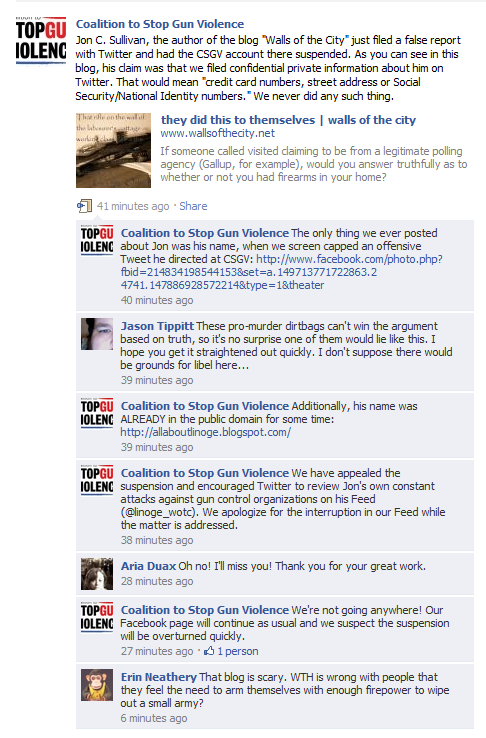486x738 pixels.
Task: Open the 'they did this to themselves' article link
Action: click(288, 120)
